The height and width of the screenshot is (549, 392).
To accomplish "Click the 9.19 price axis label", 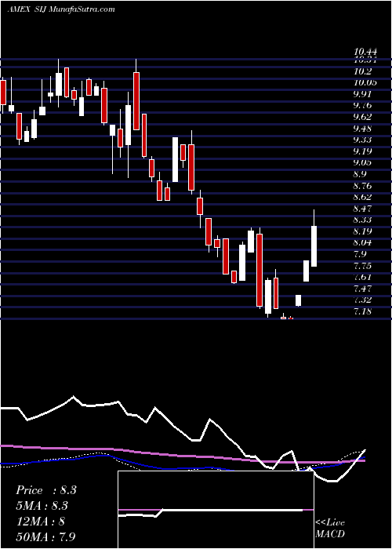I will pyautogui.click(x=364, y=151).
